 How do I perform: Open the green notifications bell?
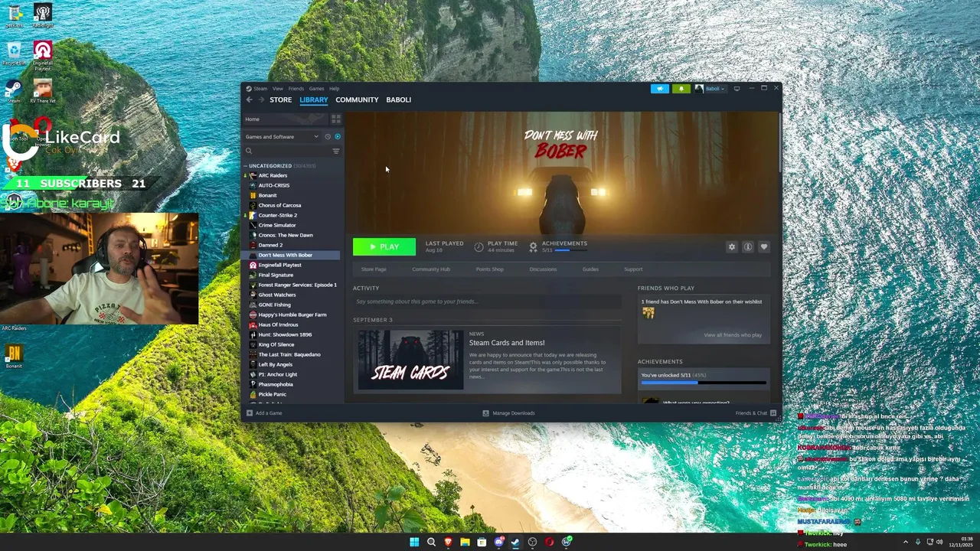[x=681, y=89]
